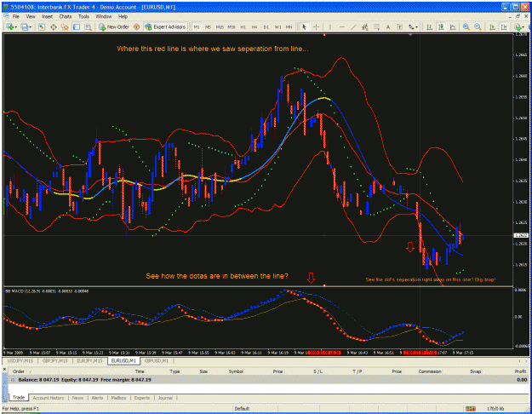532x414 pixels.
Task: Toggle the Auto Scroll chart icon
Action: tap(492, 26)
